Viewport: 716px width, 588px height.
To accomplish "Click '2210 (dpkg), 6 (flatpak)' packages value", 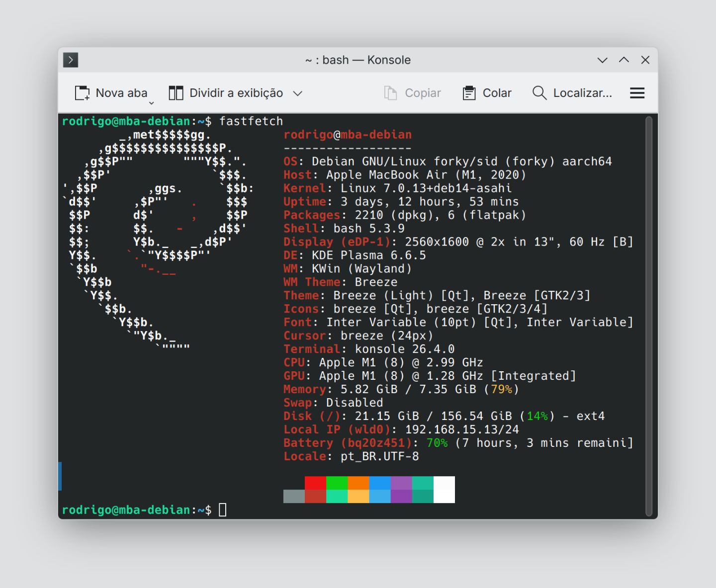I will coord(441,215).
